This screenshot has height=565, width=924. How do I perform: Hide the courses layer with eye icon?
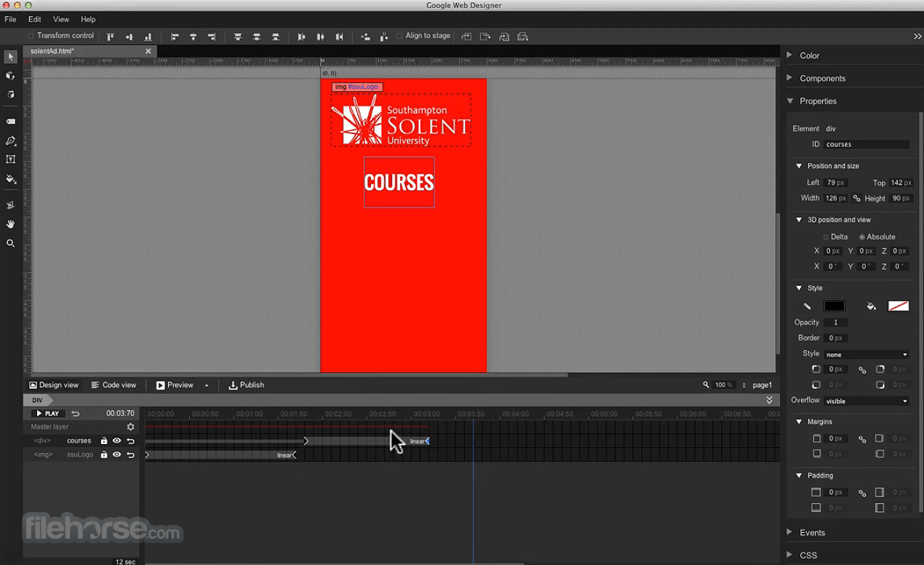(116, 441)
